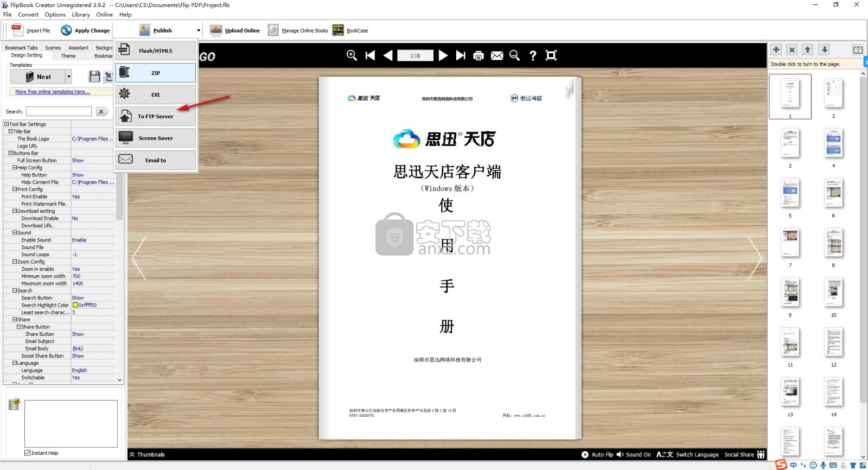Go to next page arrow icon
The width and height of the screenshot is (868, 470).
click(x=443, y=55)
